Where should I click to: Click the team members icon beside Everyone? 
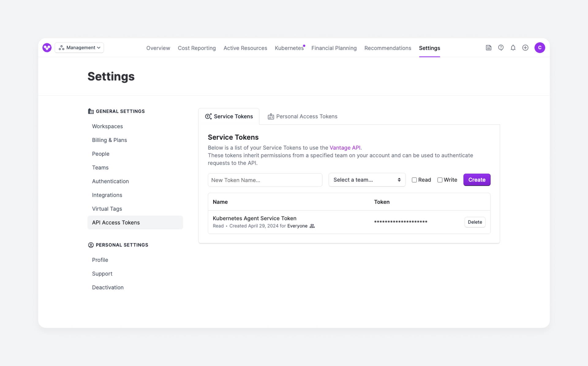point(312,226)
